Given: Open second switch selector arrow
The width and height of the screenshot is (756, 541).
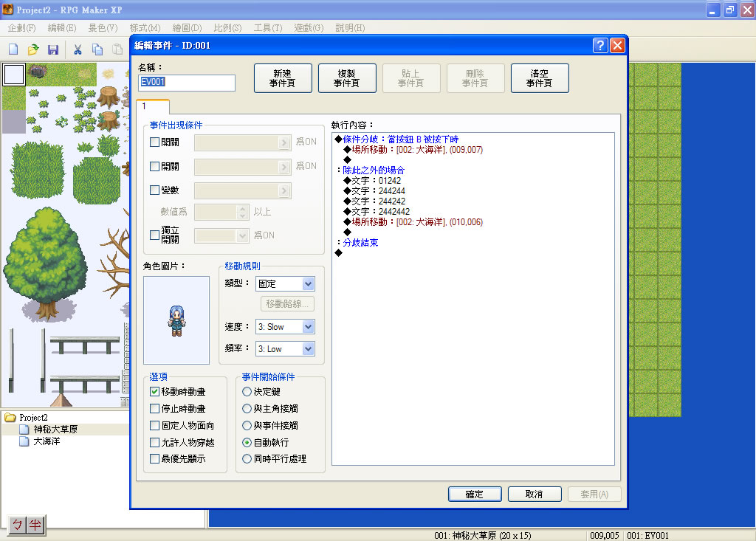Looking at the screenshot, I should [284, 166].
